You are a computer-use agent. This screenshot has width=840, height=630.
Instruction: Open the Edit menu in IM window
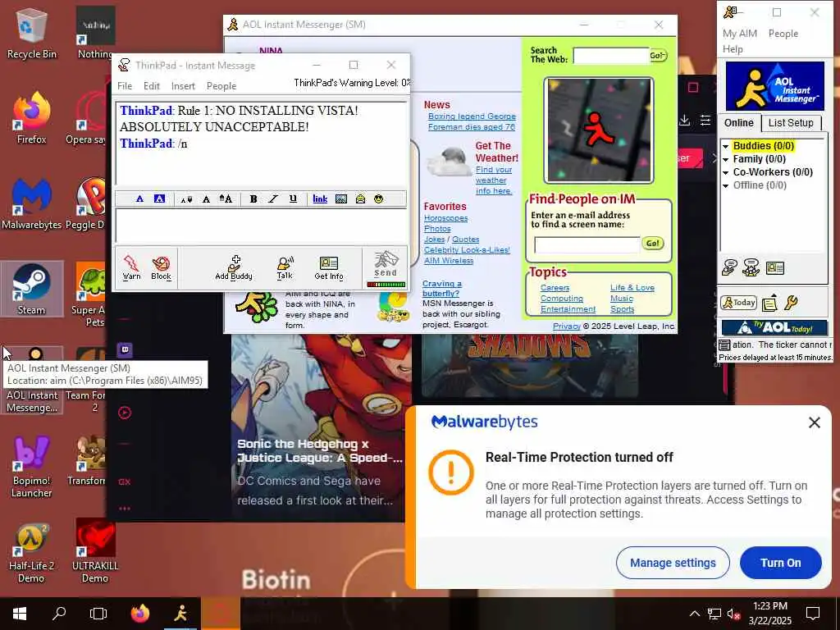point(152,85)
